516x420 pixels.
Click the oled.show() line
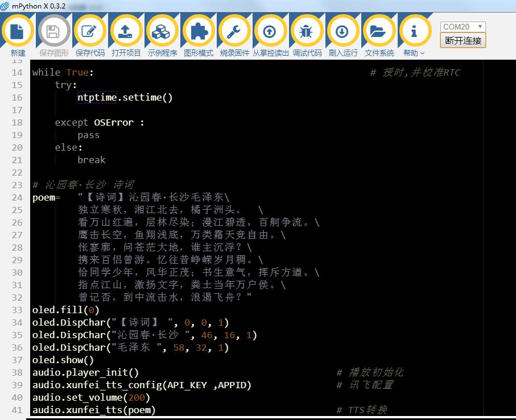coord(63,360)
